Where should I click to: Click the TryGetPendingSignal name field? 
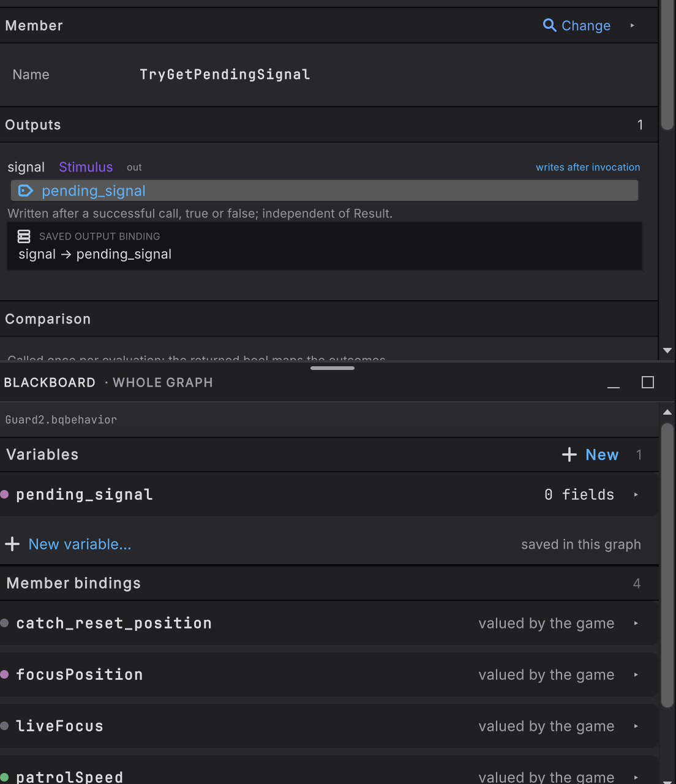[225, 74]
